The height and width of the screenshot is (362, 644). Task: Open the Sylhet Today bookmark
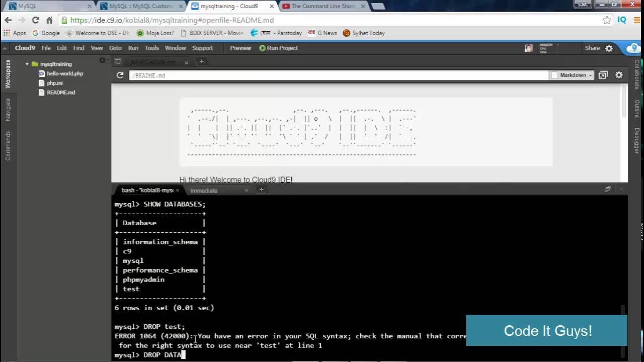[x=364, y=33]
